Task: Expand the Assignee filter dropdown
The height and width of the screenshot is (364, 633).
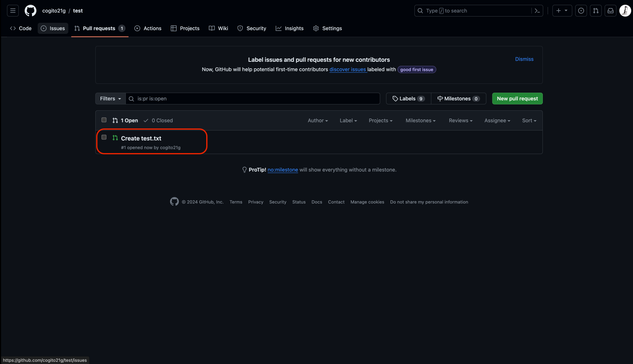Action: [x=497, y=121]
